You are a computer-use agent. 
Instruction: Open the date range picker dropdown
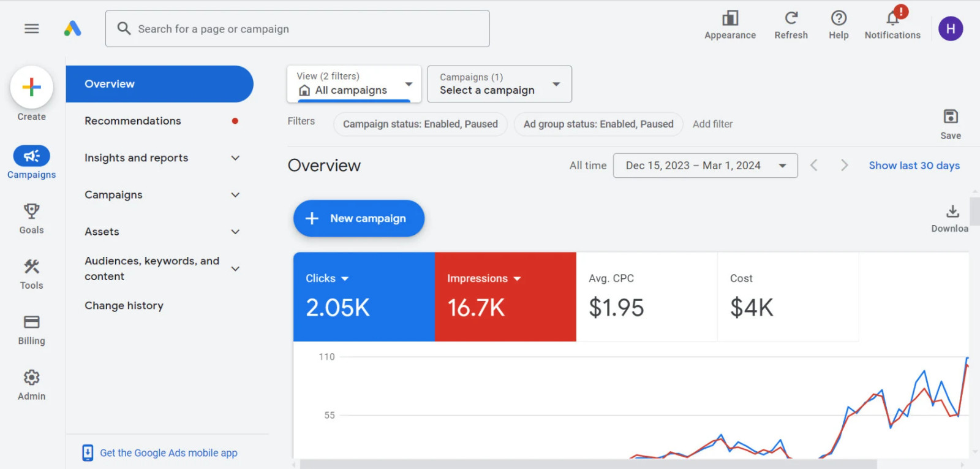(x=706, y=166)
